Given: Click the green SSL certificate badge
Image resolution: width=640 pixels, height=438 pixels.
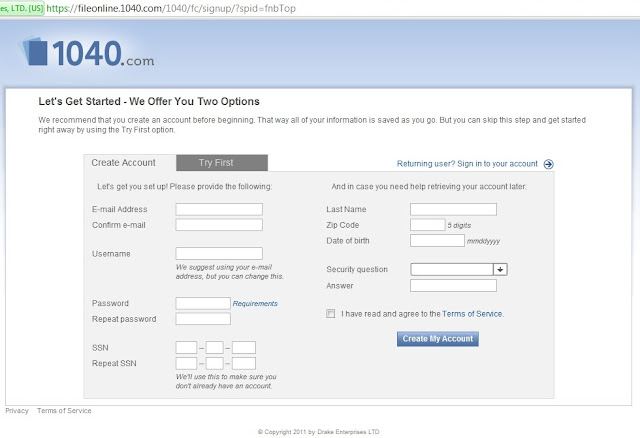Looking at the screenshot, I should click(22, 8).
